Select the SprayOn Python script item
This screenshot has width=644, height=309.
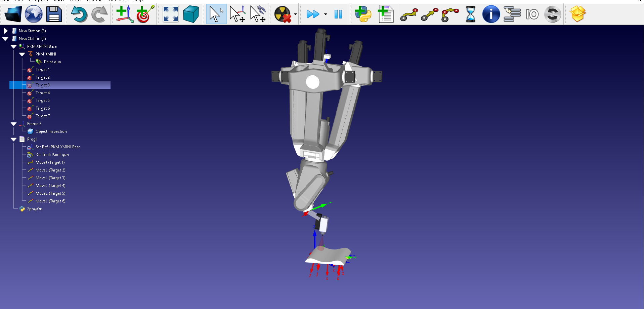tap(35, 209)
